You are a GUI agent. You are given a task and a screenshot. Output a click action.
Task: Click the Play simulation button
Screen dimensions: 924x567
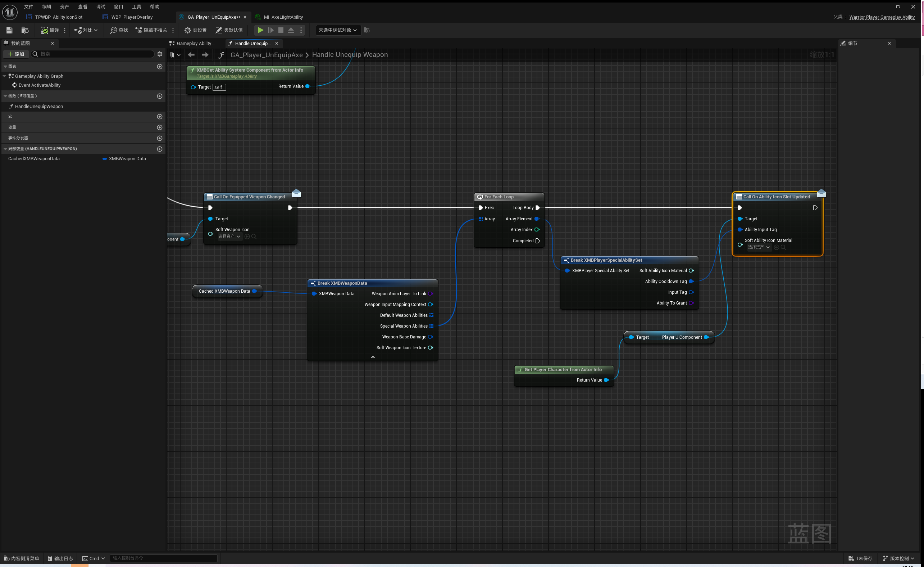tap(260, 30)
